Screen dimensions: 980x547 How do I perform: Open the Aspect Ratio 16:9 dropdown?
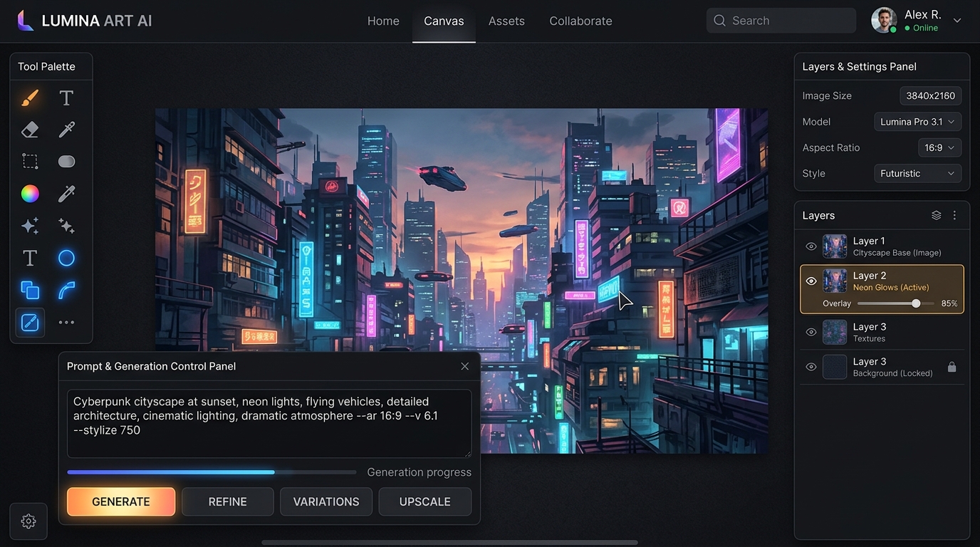click(939, 147)
